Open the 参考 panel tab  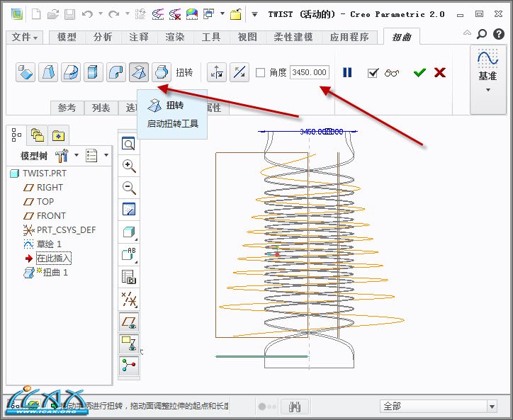pos(67,108)
